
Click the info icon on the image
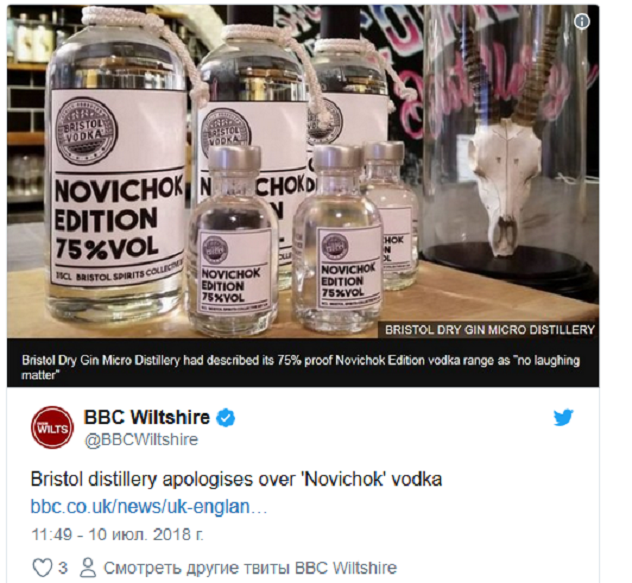(582, 21)
